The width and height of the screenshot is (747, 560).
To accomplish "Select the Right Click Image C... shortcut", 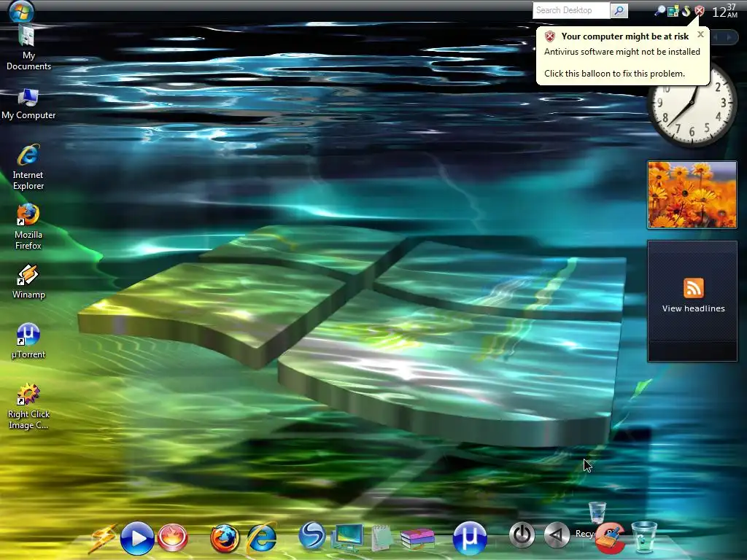I will [28, 406].
